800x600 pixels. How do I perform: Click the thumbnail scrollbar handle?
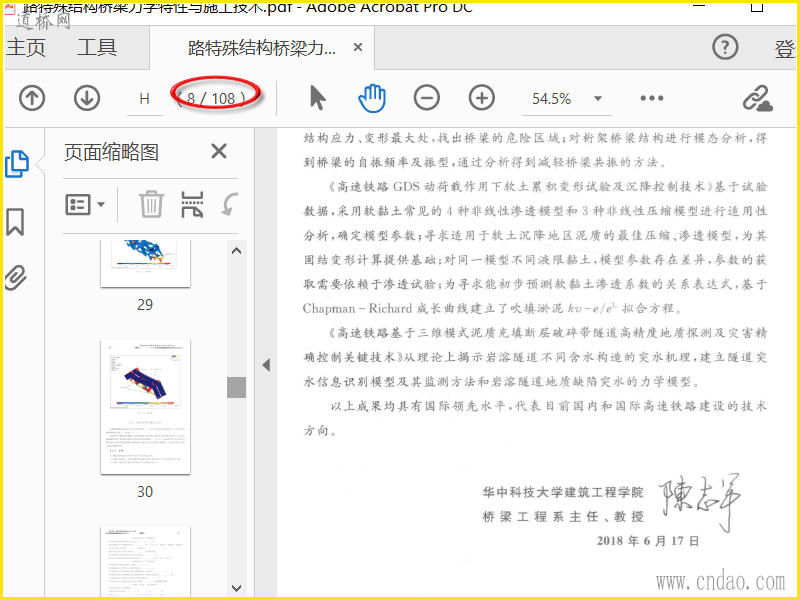[236, 387]
